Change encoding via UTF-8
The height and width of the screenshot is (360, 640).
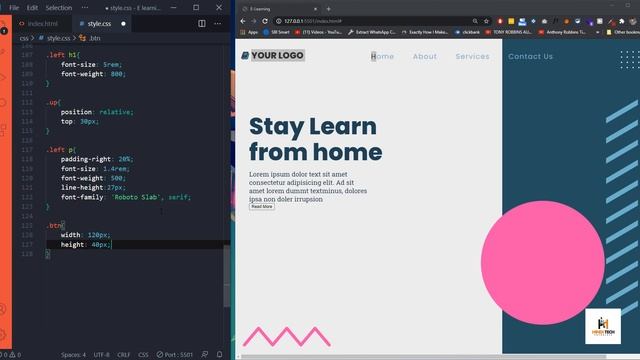coord(102,355)
